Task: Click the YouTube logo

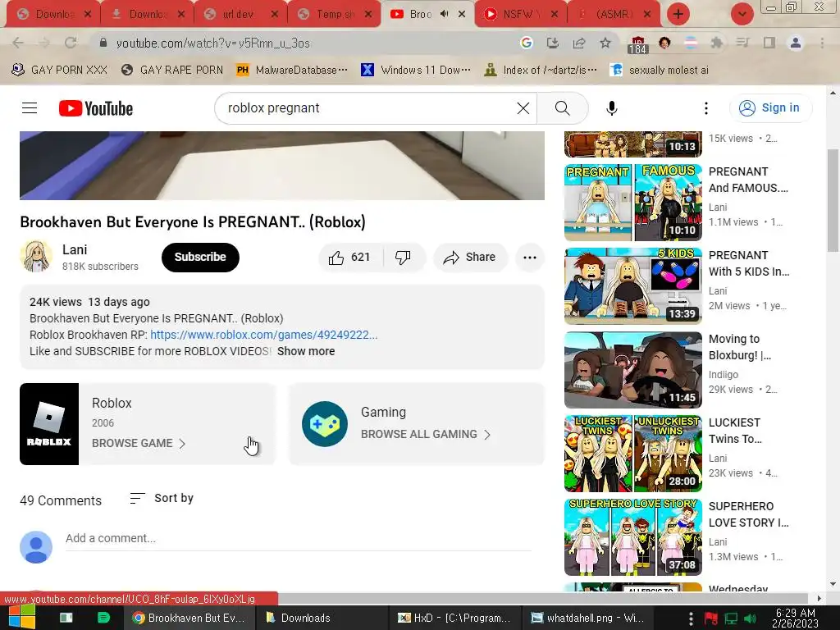Action: click(96, 108)
